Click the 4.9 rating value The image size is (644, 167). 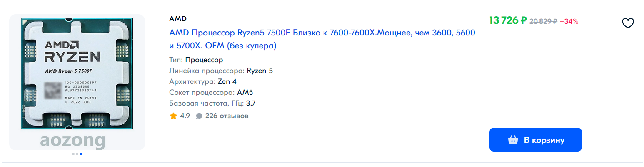click(185, 116)
